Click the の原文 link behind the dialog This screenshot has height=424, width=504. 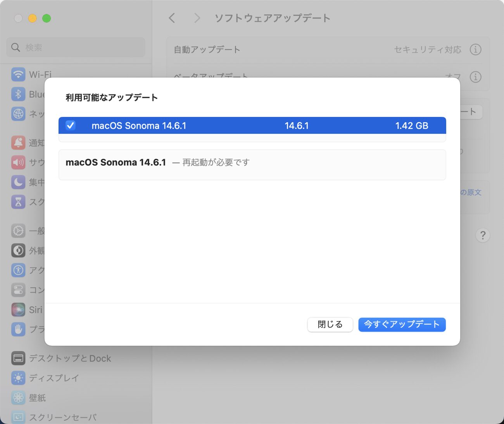pos(471,192)
